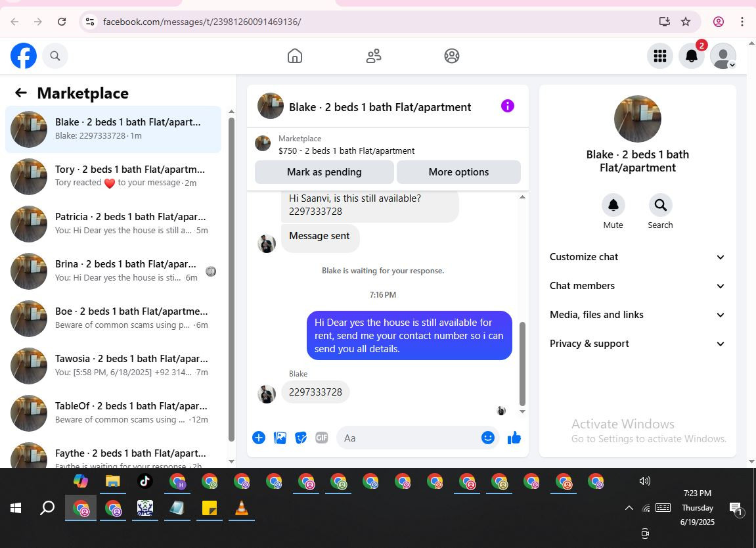The height and width of the screenshot is (548, 756).
Task: Open more actions with the plus icon
Action: click(258, 438)
